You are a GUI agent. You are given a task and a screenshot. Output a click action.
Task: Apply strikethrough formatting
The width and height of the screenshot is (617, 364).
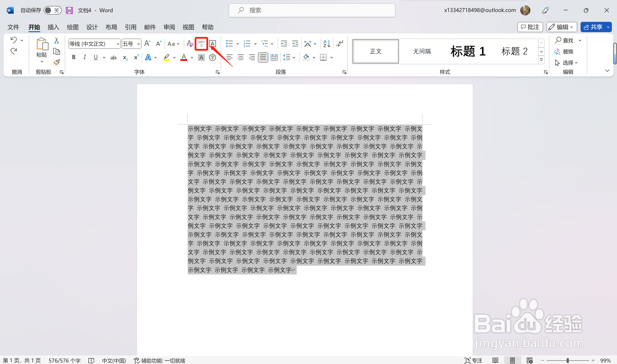tap(113, 57)
